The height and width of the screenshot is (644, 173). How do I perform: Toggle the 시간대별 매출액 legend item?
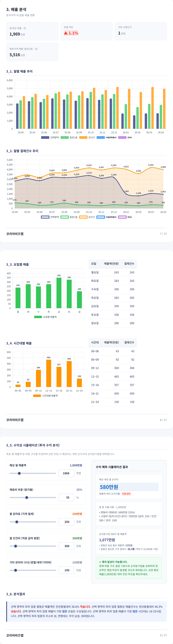pyautogui.click(x=45, y=396)
